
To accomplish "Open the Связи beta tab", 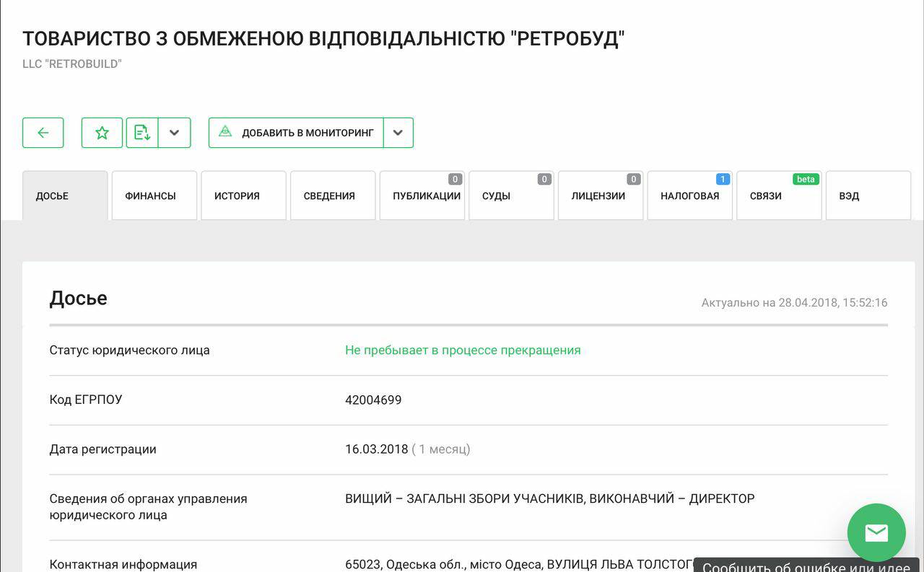I will click(779, 195).
